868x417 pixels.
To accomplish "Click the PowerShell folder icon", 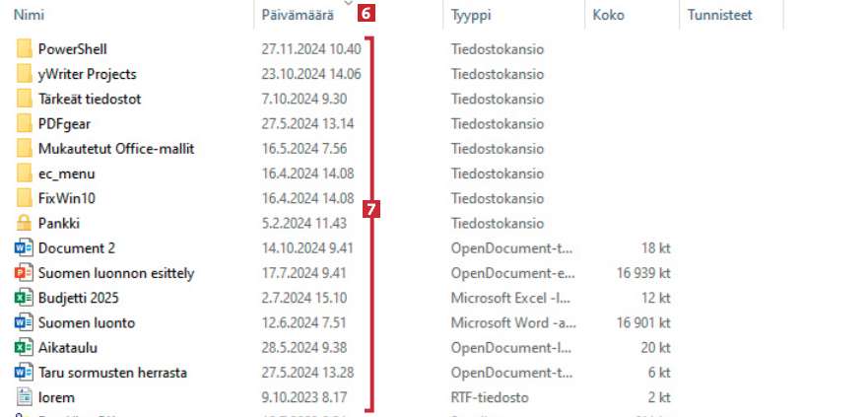I will (25, 49).
